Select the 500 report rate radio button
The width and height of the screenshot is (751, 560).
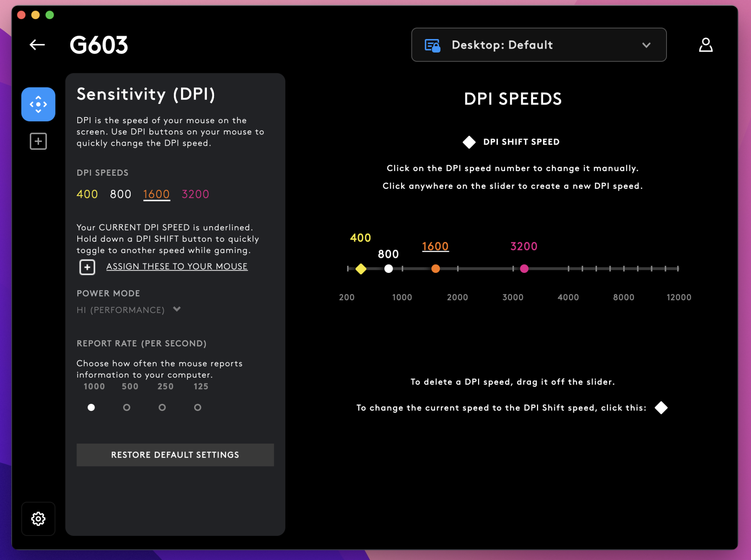coord(127,407)
